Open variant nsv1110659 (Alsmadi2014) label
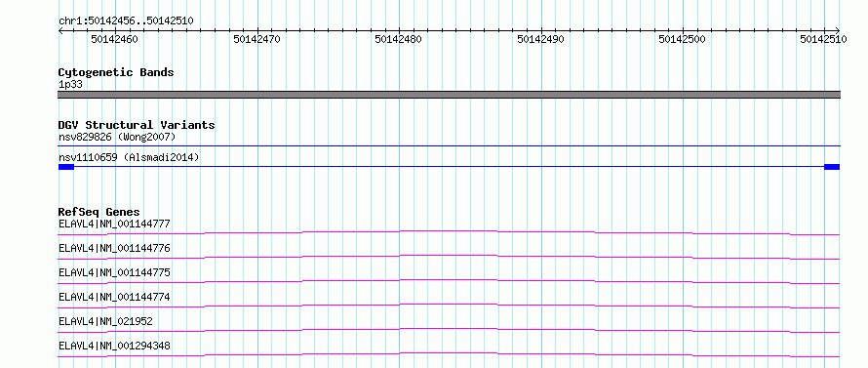 [129, 157]
